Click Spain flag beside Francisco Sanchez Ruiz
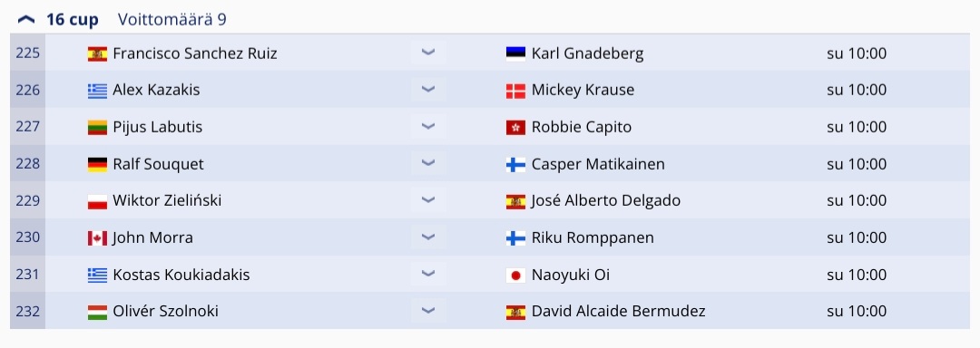The width and height of the screenshot is (980, 348). pos(97,54)
